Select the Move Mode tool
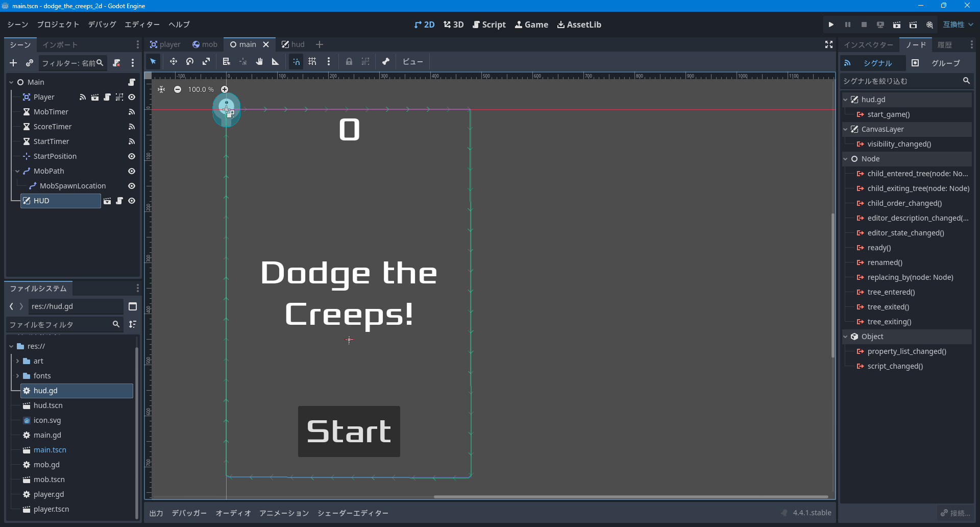The height and width of the screenshot is (527, 980). [174, 62]
